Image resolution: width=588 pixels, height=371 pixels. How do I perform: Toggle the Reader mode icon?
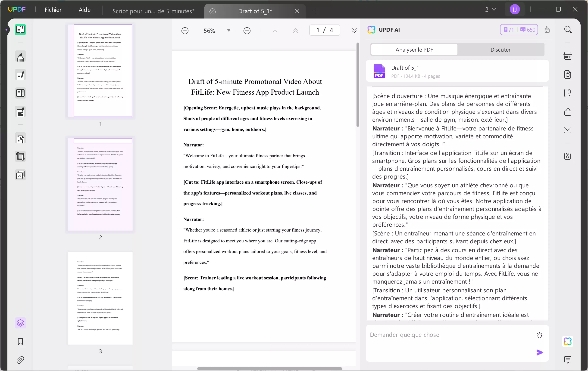coord(20,30)
